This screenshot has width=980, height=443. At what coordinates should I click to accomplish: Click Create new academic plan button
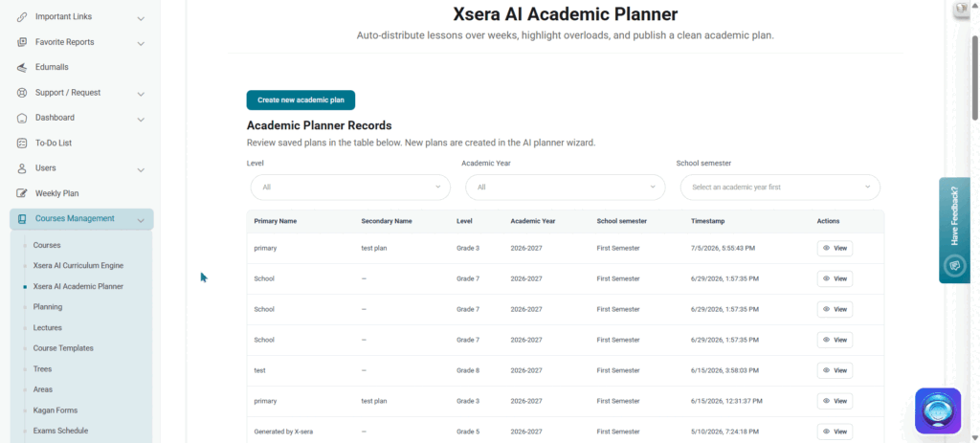(301, 100)
